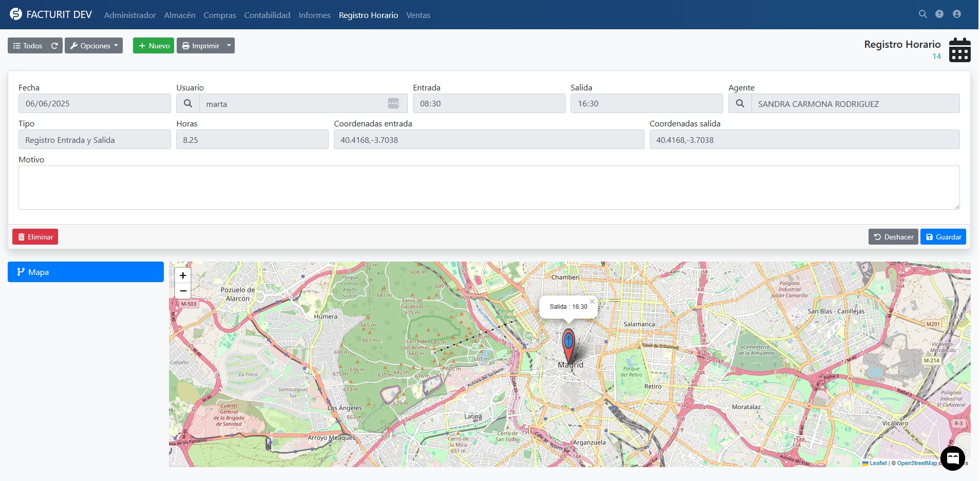The image size is (980, 481).
Task: Select the Mapa tab
Action: tap(85, 272)
